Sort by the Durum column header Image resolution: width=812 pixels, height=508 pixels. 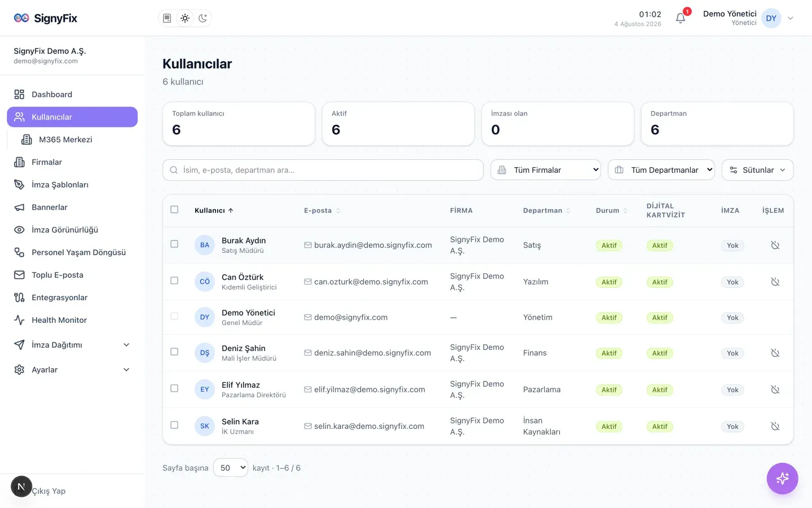coord(612,211)
